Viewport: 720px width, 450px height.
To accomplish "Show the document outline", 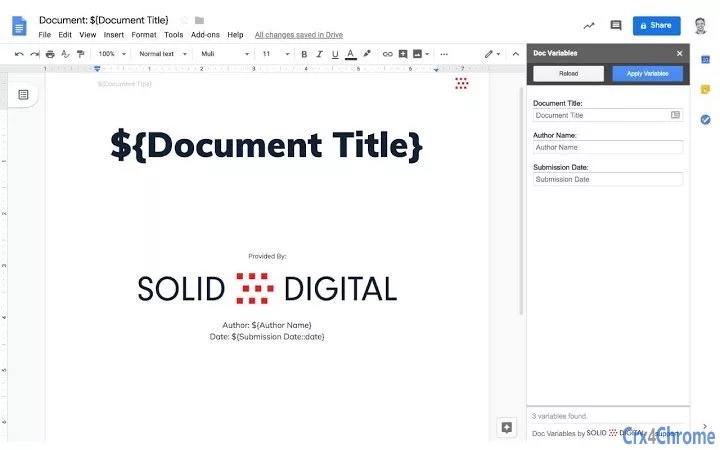I will (x=23, y=95).
